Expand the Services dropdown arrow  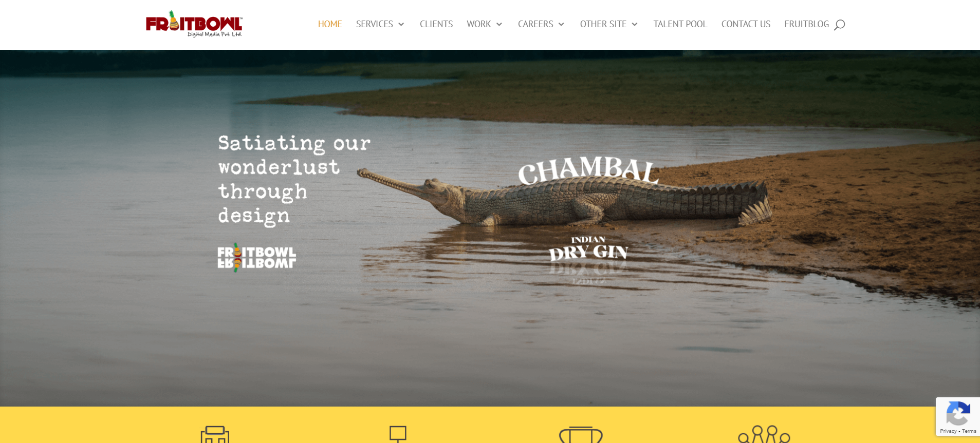[401, 24]
